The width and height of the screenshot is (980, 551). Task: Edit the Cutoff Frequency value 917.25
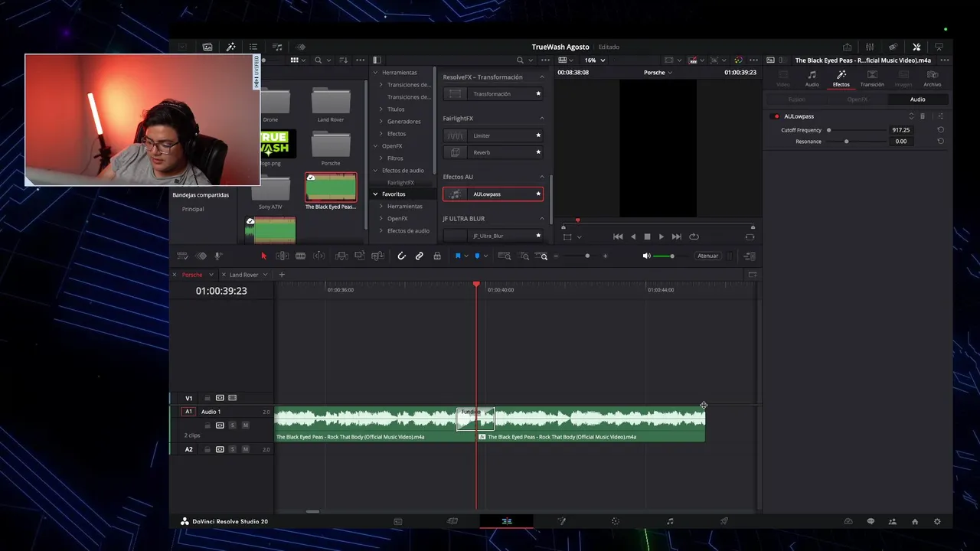pyautogui.click(x=901, y=130)
